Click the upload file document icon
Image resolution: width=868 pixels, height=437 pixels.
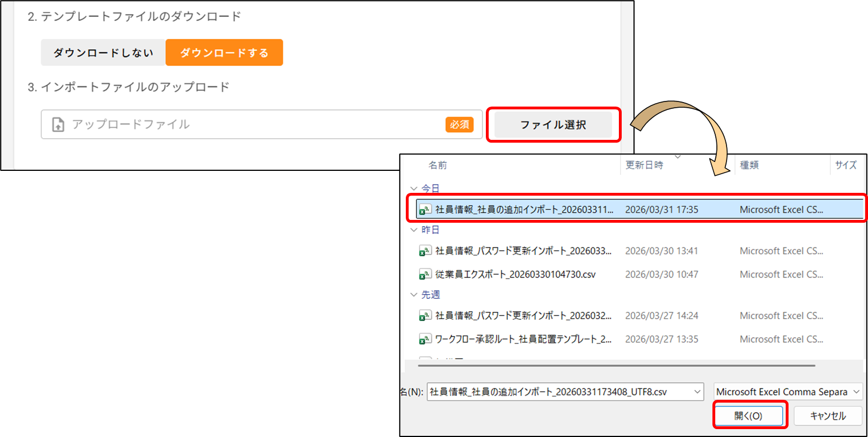pyautogui.click(x=58, y=125)
